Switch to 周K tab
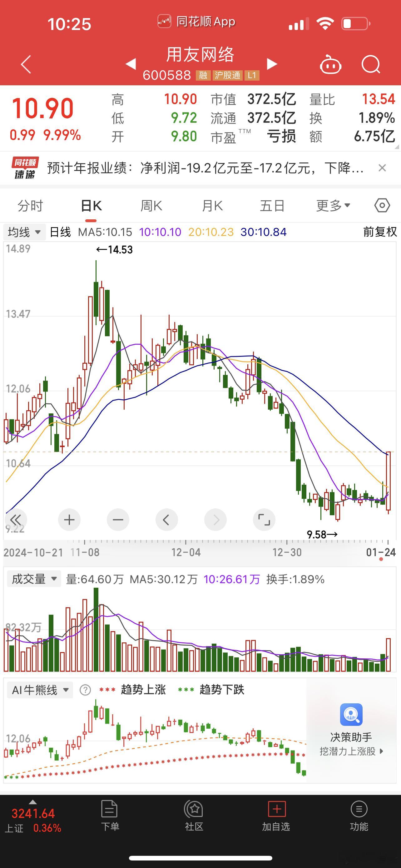This screenshot has height=868, width=401. pyautogui.click(x=151, y=206)
